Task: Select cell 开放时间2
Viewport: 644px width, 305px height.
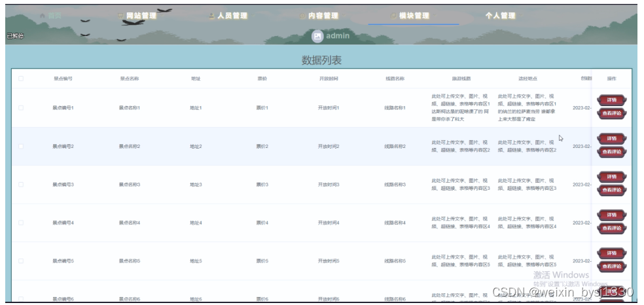Action: click(x=329, y=146)
